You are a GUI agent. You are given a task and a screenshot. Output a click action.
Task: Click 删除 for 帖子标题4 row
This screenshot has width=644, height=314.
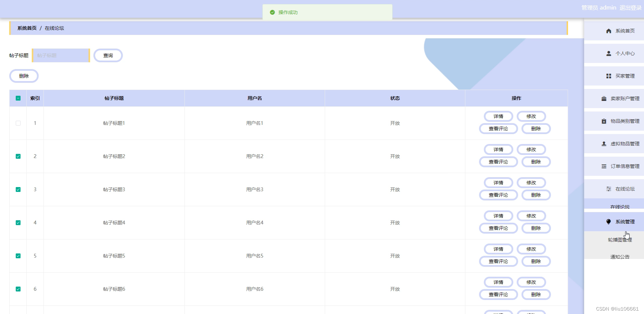(536, 228)
